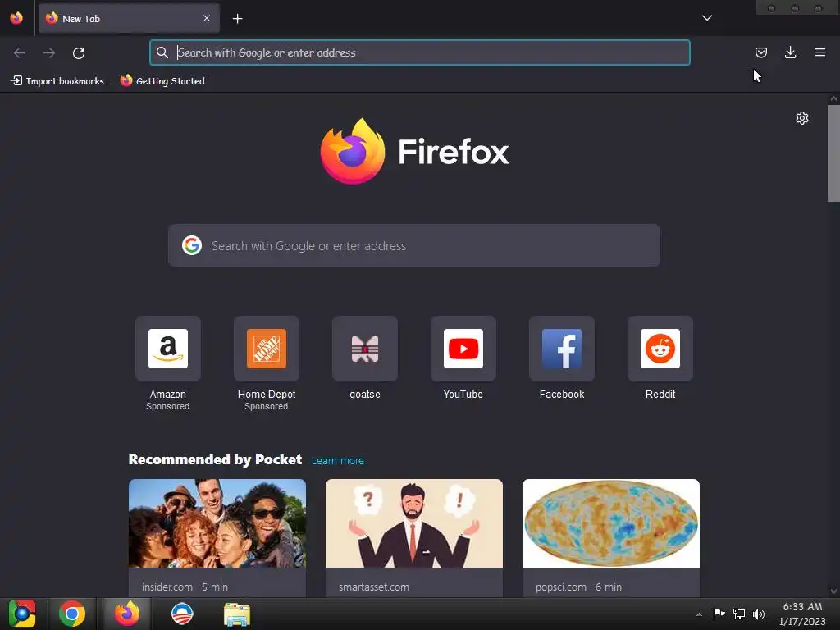
Task: Open a new tab with plus button
Action: tap(237, 19)
